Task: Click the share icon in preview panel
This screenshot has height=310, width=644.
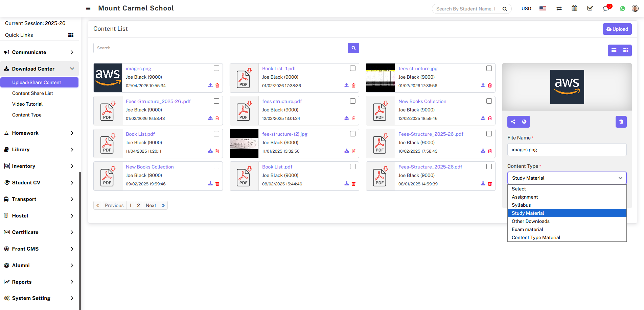Action: [x=513, y=122]
